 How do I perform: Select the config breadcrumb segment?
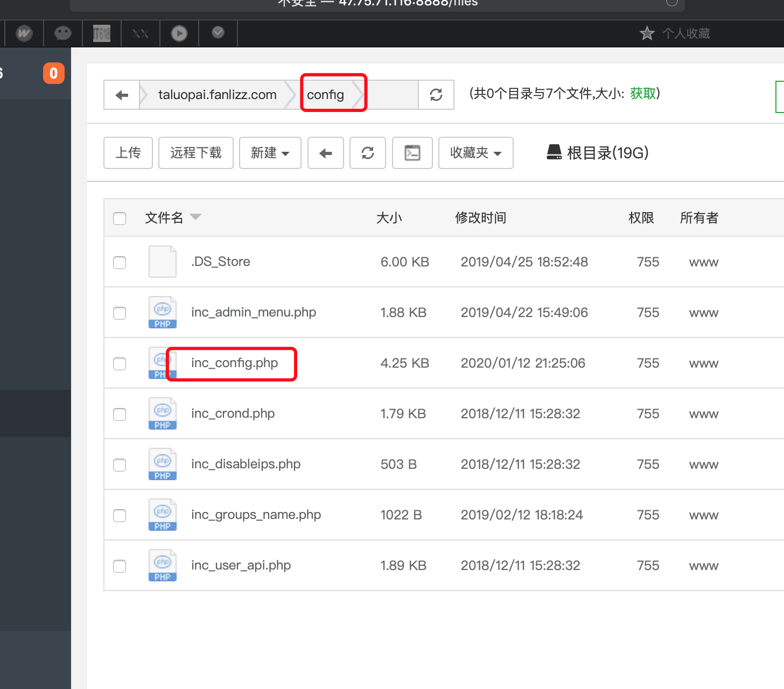coord(325,95)
